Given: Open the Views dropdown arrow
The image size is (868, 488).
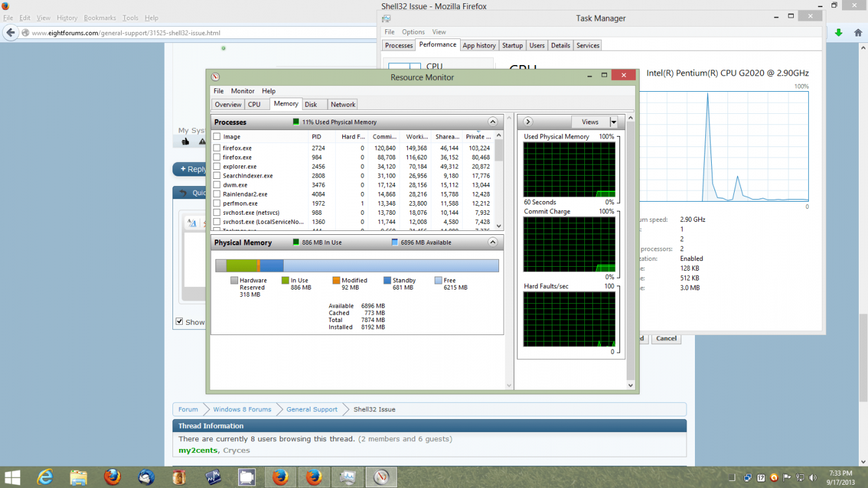Looking at the screenshot, I should pos(614,122).
